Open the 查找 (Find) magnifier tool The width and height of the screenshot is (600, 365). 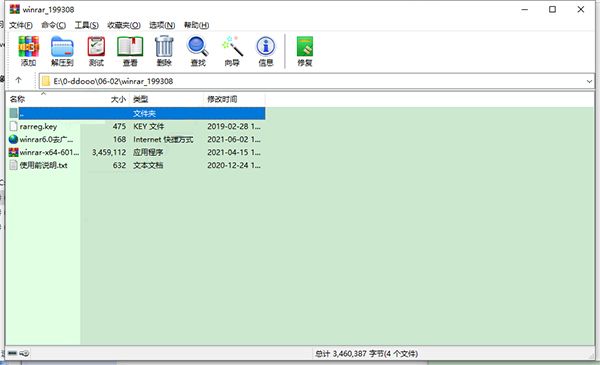(x=198, y=51)
